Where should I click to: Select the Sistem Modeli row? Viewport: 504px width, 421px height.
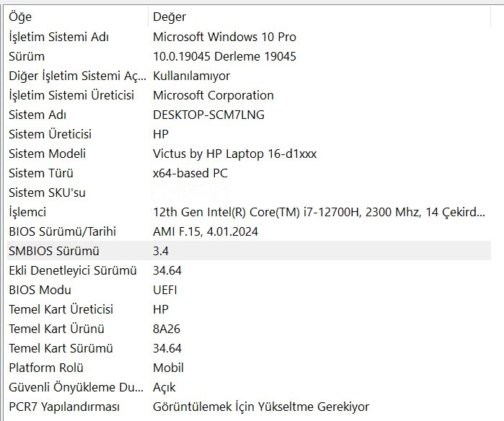[47, 154]
